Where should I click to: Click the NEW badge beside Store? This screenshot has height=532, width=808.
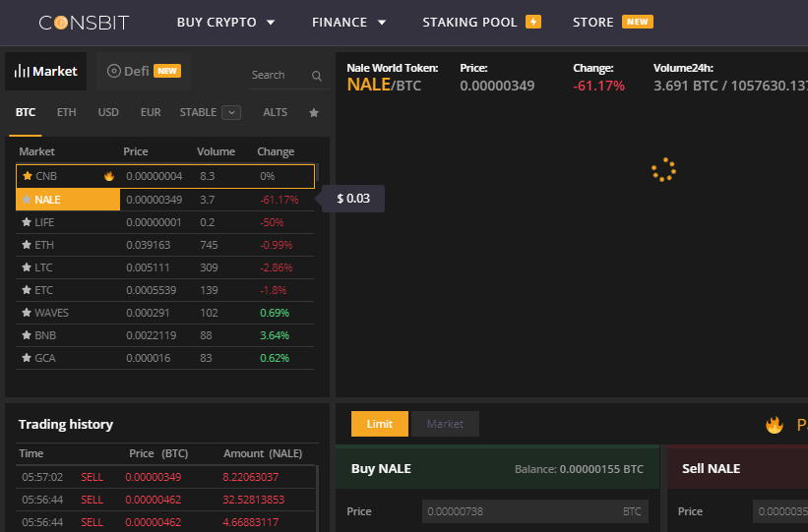(x=638, y=22)
